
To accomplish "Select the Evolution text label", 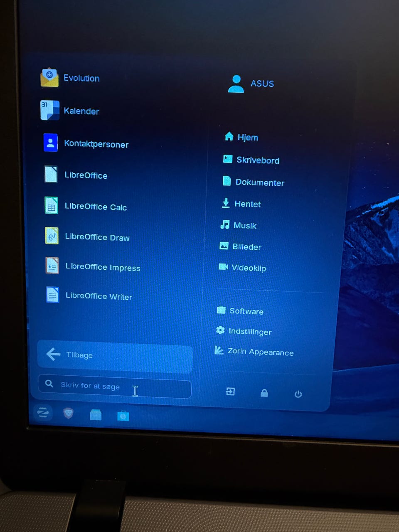I will (x=81, y=78).
